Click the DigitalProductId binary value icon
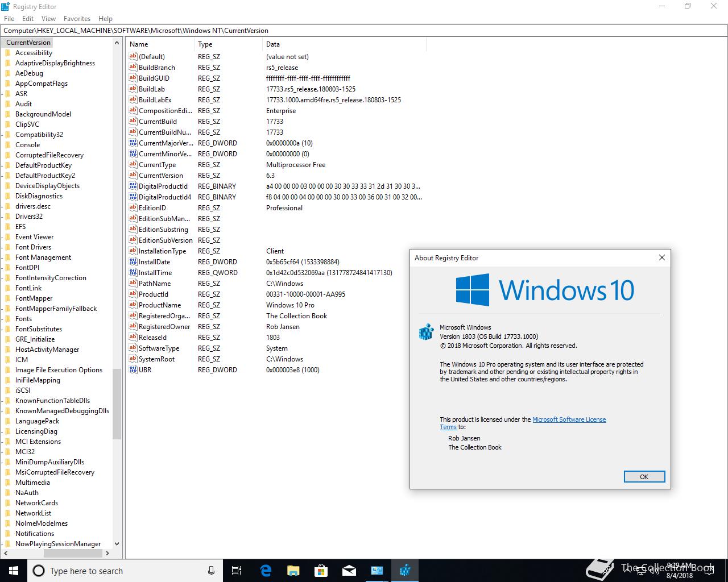The height and width of the screenshot is (582, 728). [133, 186]
